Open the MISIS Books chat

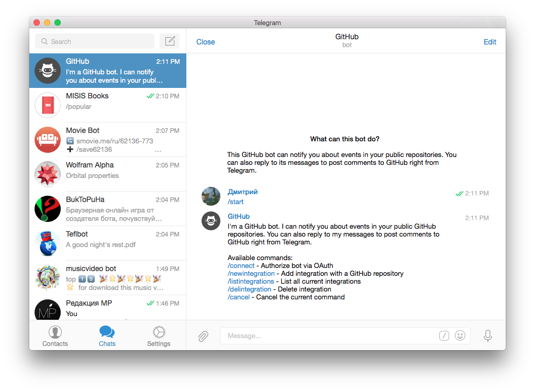tap(107, 105)
